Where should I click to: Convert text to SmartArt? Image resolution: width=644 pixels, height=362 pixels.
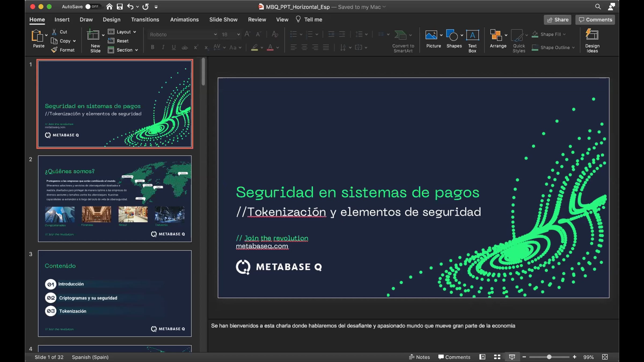[403, 41]
